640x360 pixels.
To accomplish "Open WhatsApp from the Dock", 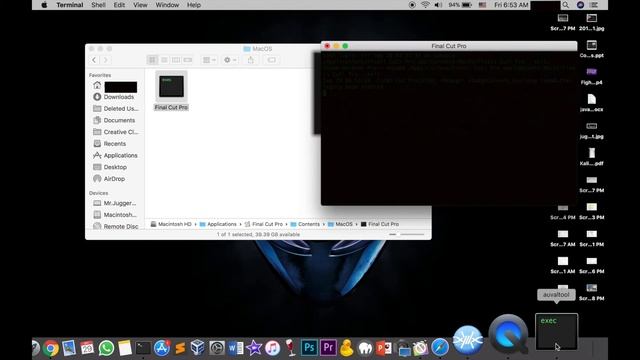I will tap(106, 348).
